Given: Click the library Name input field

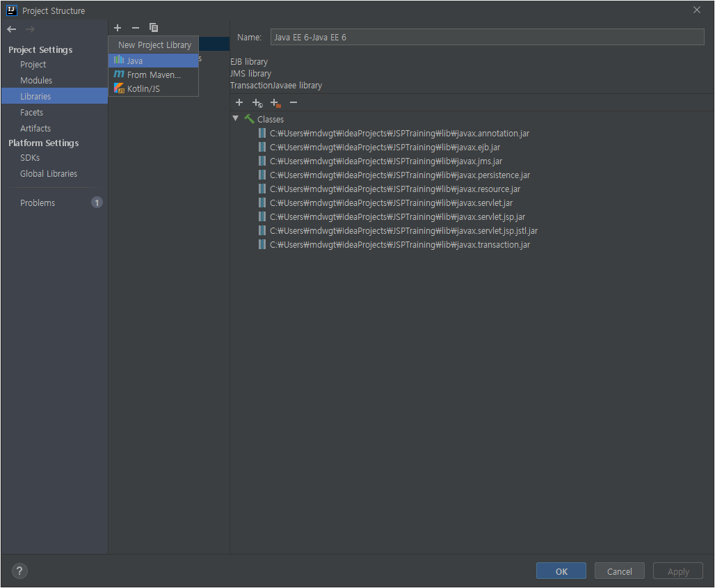Looking at the screenshot, I should click(487, 38).
